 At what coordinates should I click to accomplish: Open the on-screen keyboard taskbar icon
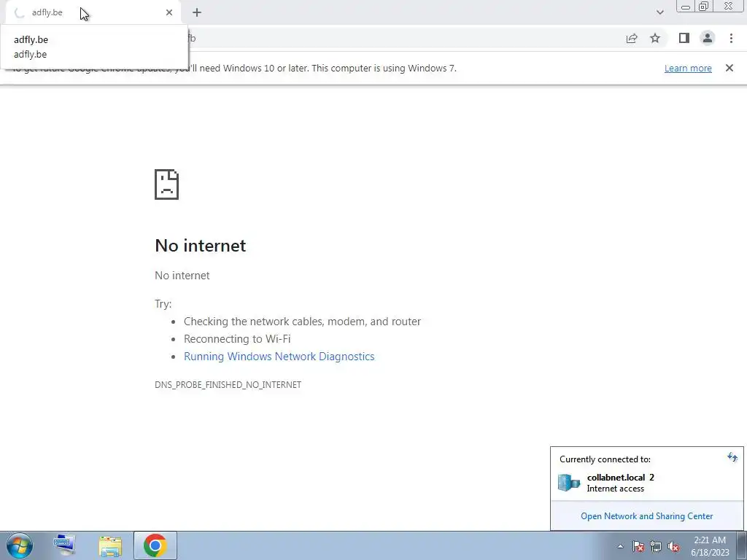tap(64, 545)
